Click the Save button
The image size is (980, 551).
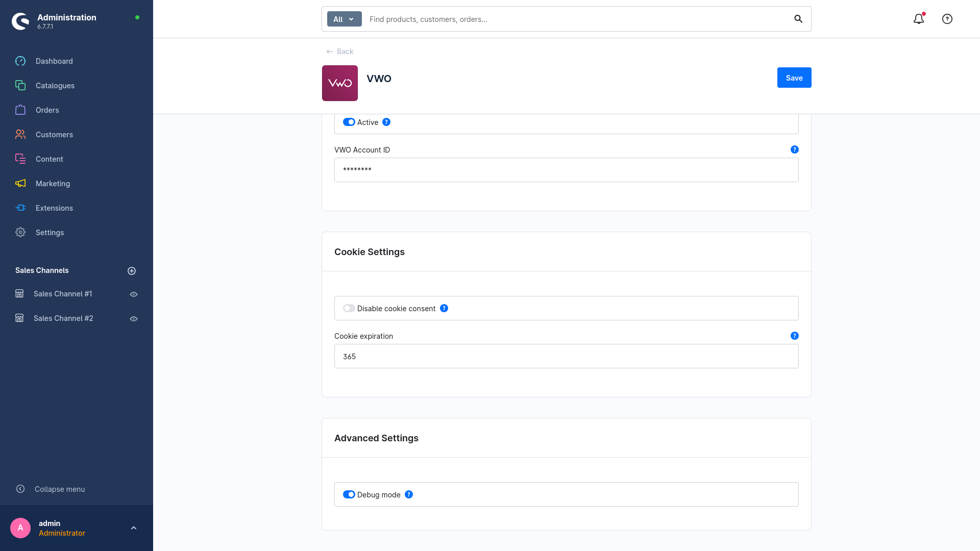pyautogui.click(x=794, y=78)
